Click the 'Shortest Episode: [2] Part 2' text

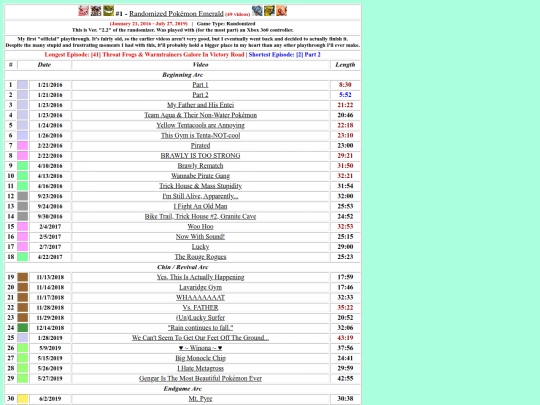point(284,55)
